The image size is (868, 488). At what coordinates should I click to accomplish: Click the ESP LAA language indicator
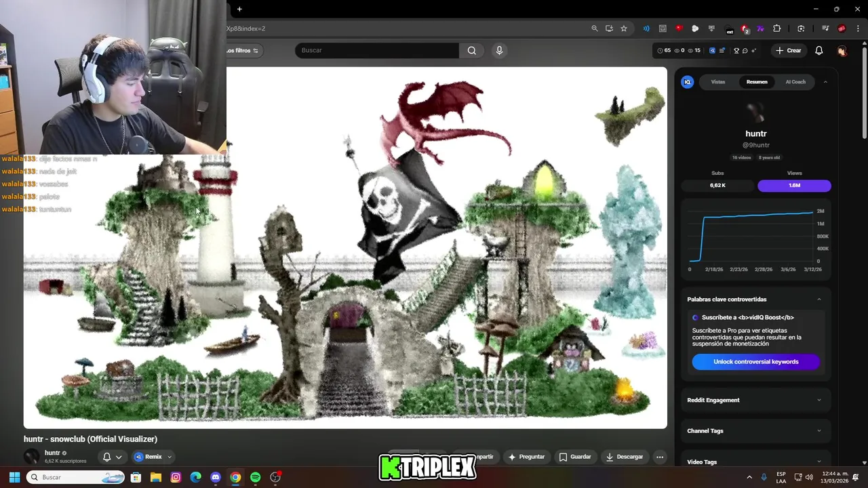781,477
